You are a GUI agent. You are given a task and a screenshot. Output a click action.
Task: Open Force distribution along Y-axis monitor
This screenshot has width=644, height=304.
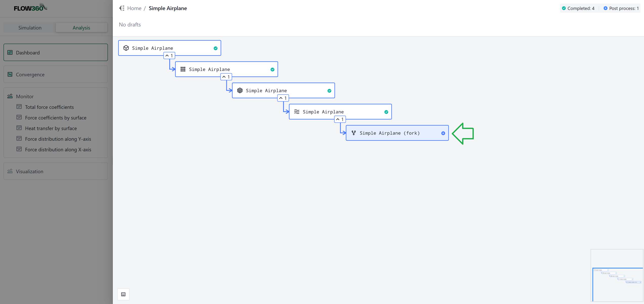pyautogui.click(x=58, y=139)
